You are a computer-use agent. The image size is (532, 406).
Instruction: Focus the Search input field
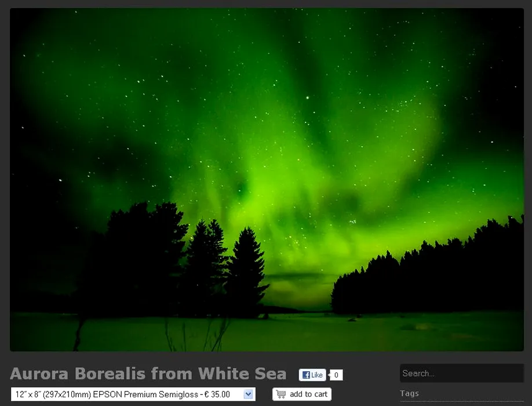pyautogui.click(x=461, y=374)
